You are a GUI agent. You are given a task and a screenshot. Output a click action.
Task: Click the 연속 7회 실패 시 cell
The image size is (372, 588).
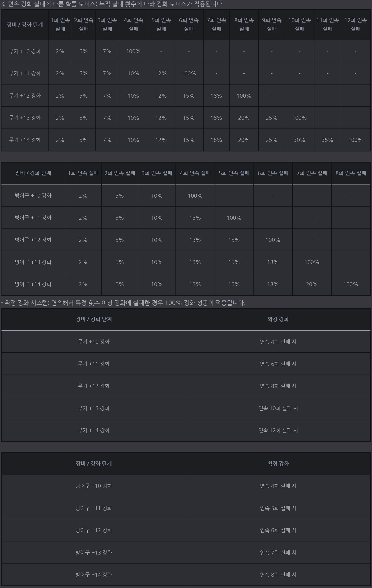click(x=278, y=552)
